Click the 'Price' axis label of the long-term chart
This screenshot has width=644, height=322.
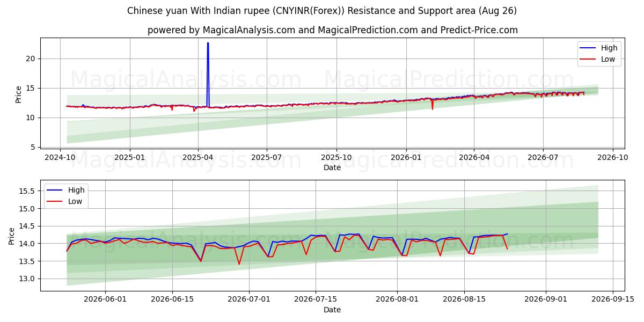19,94
